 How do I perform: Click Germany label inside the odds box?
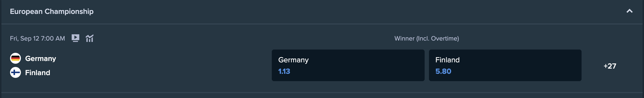coord(293,60)
